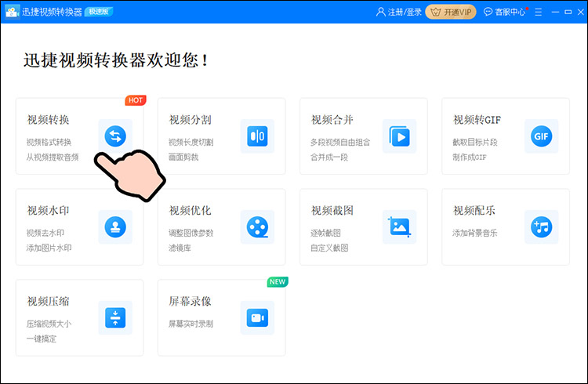
Task: Click the 极速版 edition badge
Action: tap(99, 12)
